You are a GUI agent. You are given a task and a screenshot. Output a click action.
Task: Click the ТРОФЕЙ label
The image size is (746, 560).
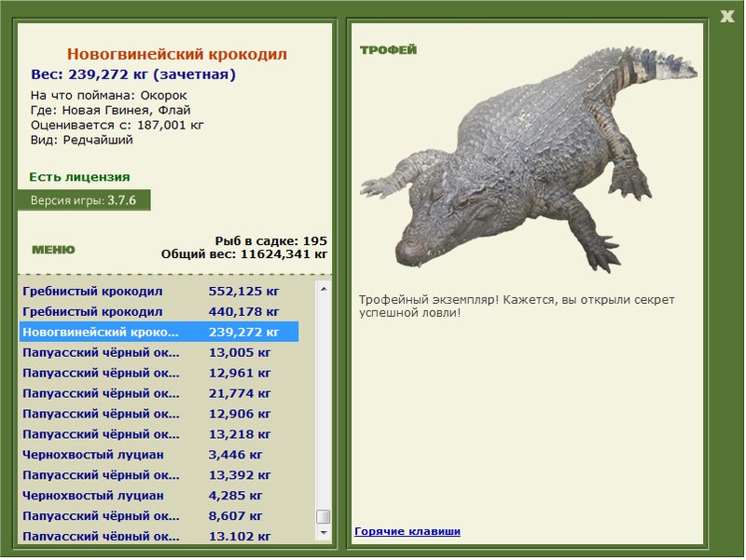(x=388, y=49)
